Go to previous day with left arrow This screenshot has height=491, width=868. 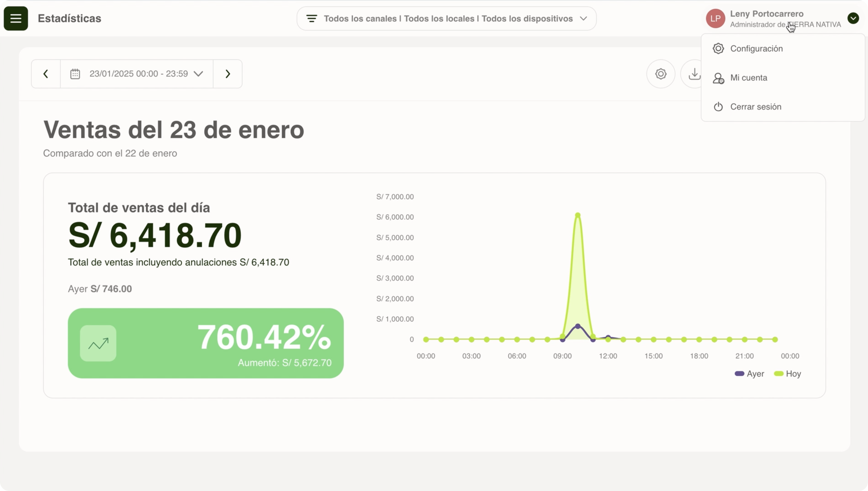click(x=46, y=74)
